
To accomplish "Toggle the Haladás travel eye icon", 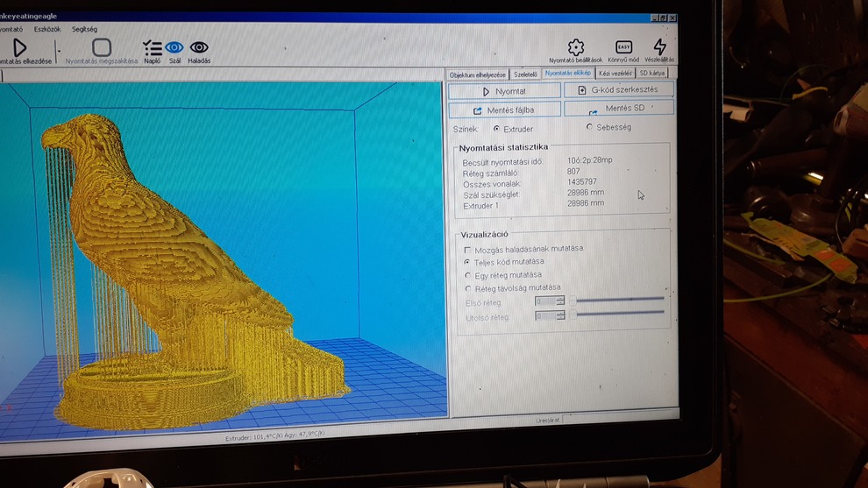I will pos(199,47).
